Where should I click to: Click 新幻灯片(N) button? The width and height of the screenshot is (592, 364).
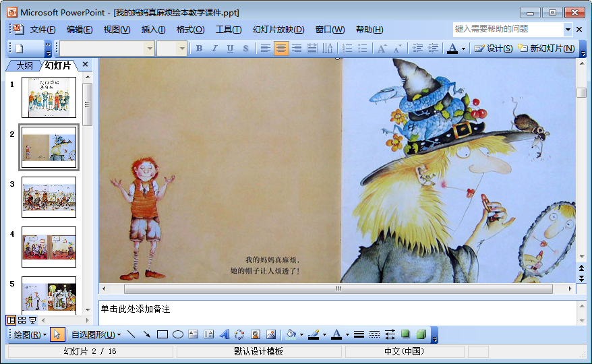[x=546, y=49]
